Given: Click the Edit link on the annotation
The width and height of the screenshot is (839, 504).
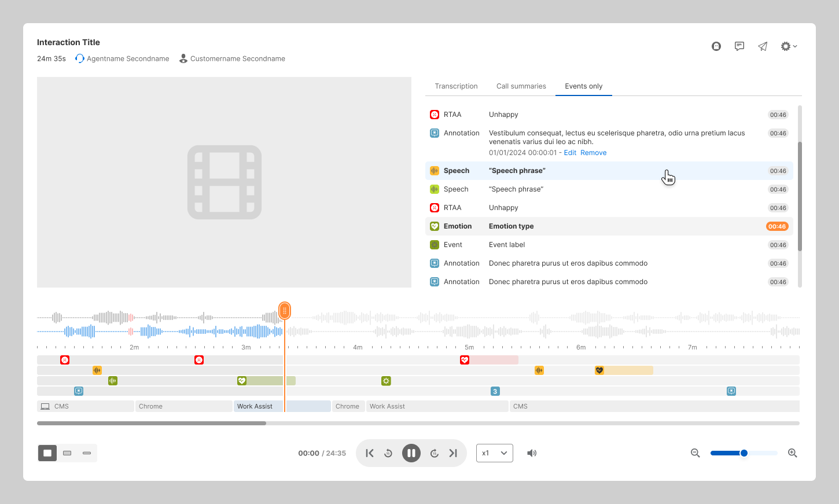Looking at the screenshot, I should (x=570, y=153).
